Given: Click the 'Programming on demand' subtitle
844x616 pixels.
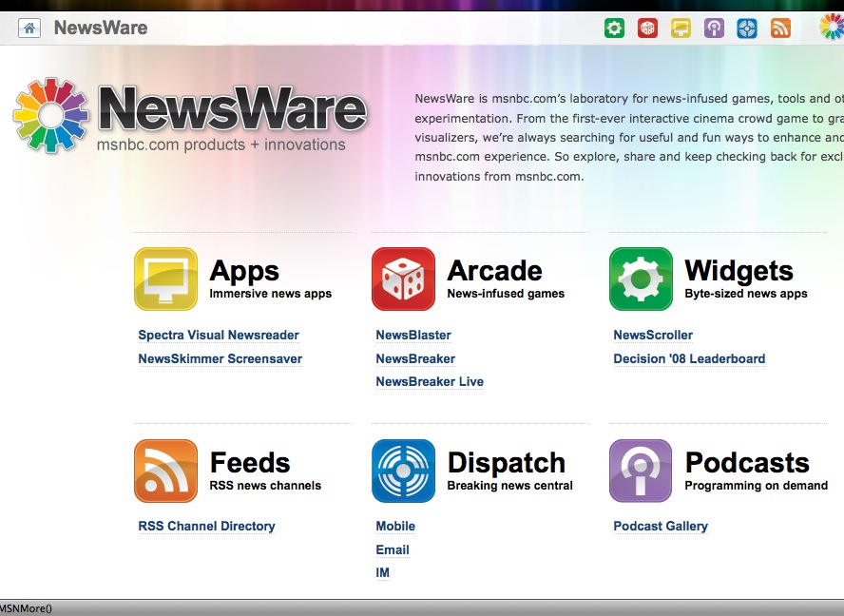Looking at the screenshot, I should coord(757,486).
